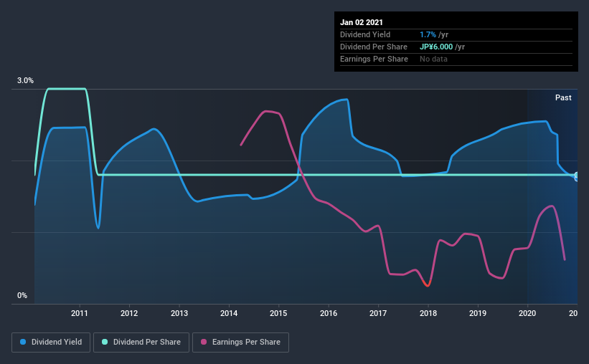Image resolution: width=589 pixels, height=364 pixels.
Task: Toggle the Dividend Yield legend button
Action: click(51, 343)
